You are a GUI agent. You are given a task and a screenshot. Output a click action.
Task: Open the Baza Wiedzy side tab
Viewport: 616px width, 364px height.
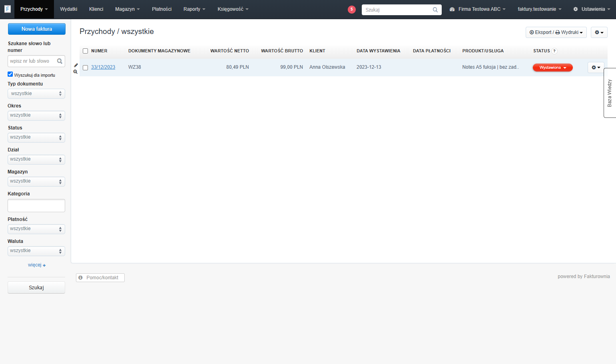610,93
